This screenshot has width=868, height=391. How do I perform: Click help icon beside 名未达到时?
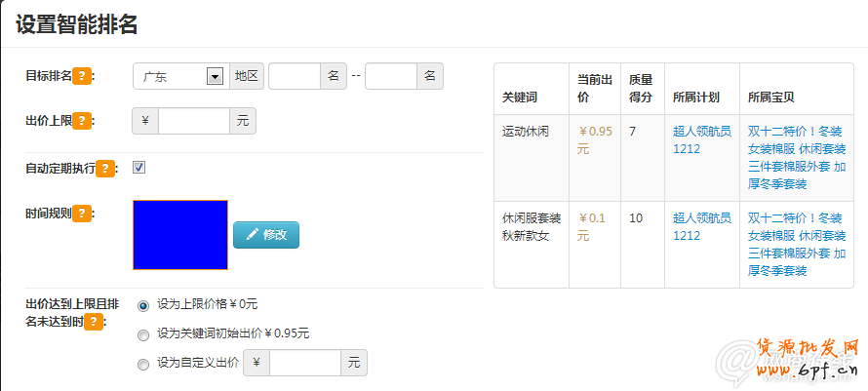(94, 321)
